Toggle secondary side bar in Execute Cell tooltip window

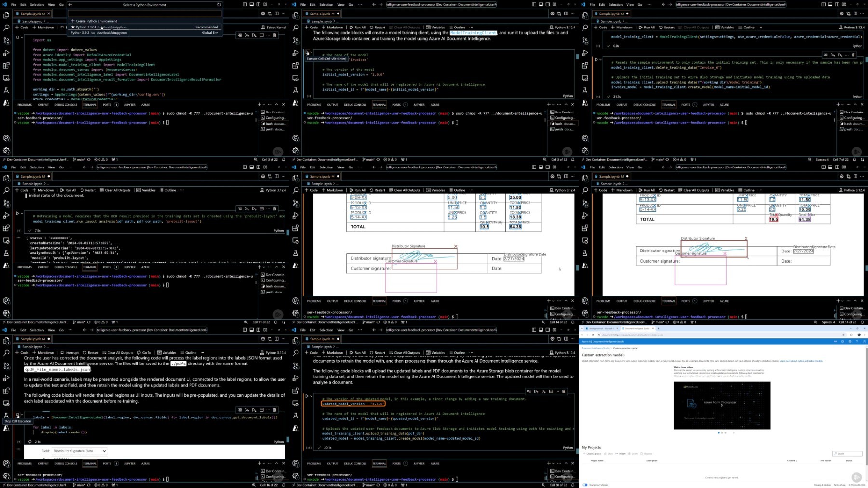click(547, 5)
